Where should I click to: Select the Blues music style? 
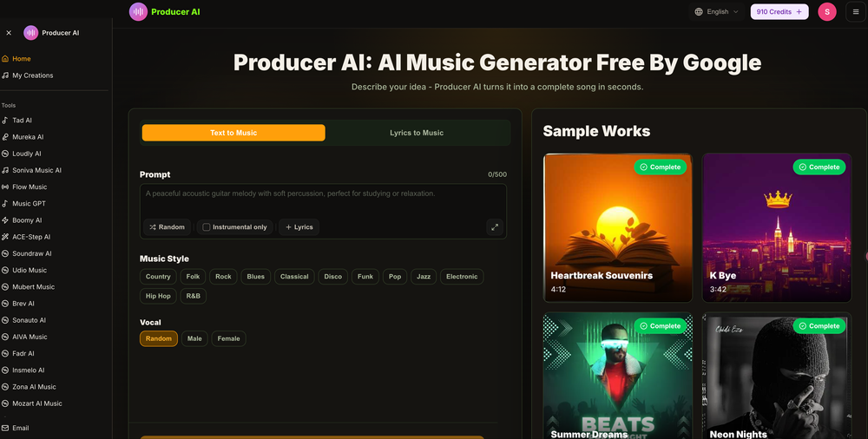[x=256, y=277]
